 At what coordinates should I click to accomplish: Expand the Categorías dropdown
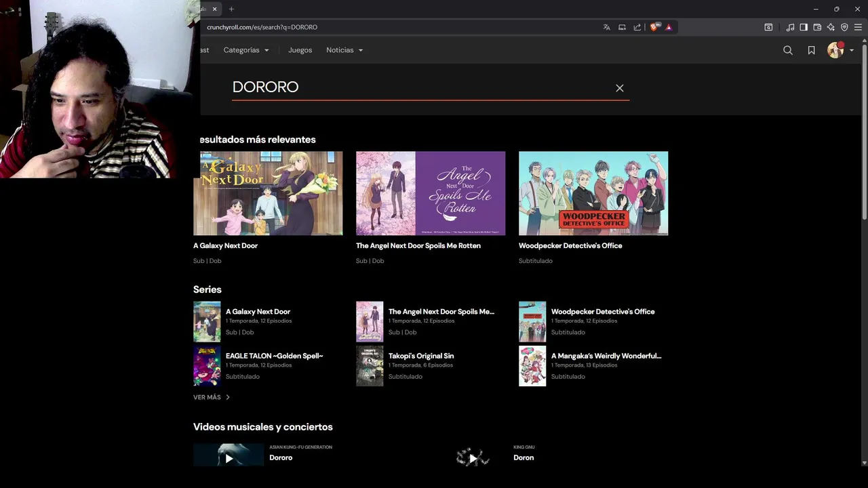pyautogui.click(x=246, y=50)
